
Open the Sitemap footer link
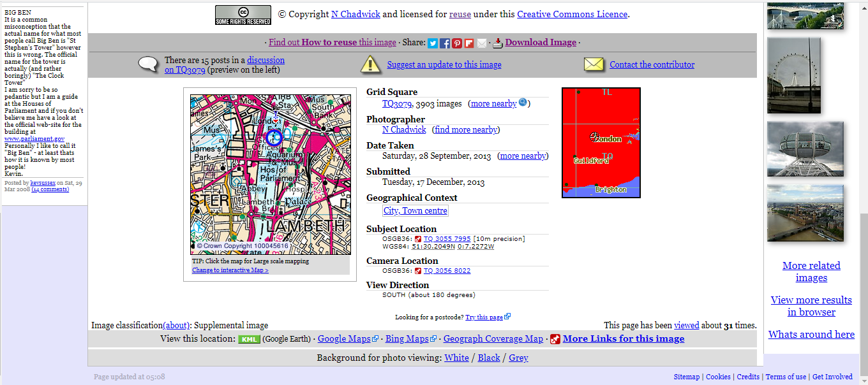[687, 377]
